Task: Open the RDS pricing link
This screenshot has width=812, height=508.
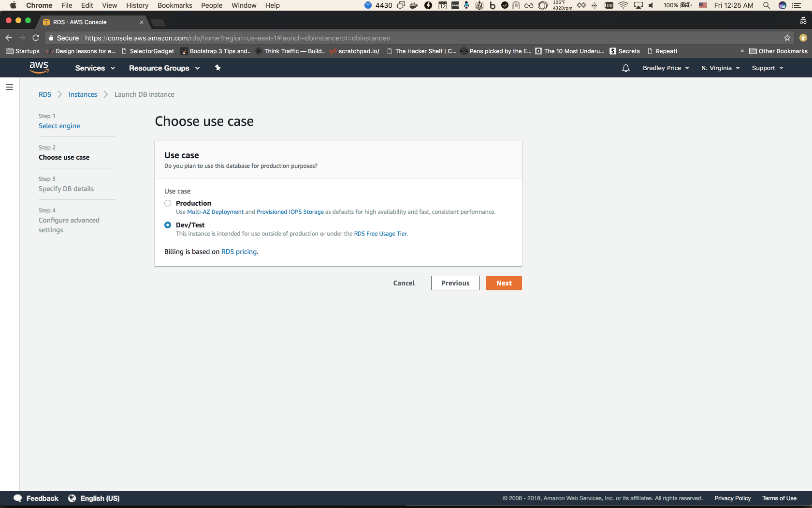Action: [x=239, y=252]
